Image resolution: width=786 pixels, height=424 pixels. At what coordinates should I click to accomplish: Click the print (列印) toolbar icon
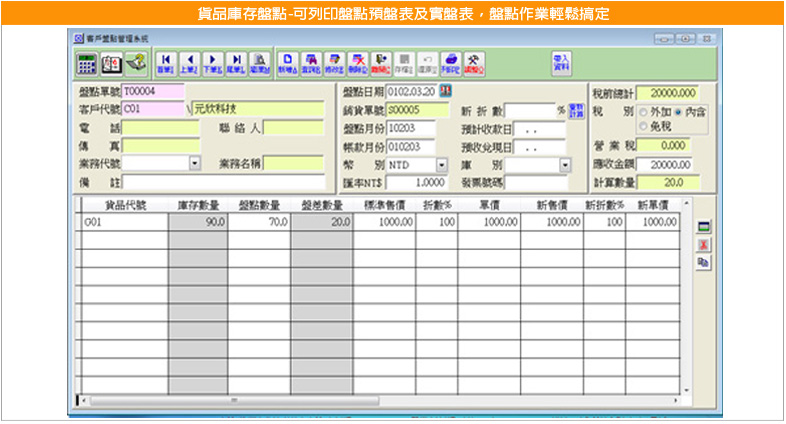point(451,63)
